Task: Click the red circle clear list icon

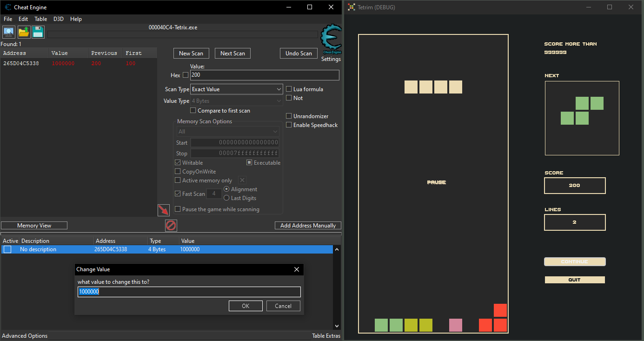Action: [x=171, y=226]
